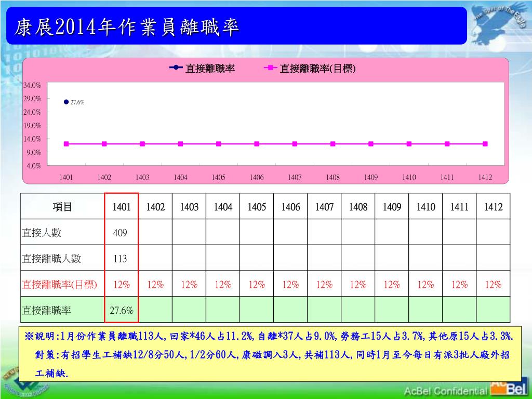The height and width of the screenshot is (399, 532).
Task: Select the 1401 x-axis label on chart
Action: 66,177
